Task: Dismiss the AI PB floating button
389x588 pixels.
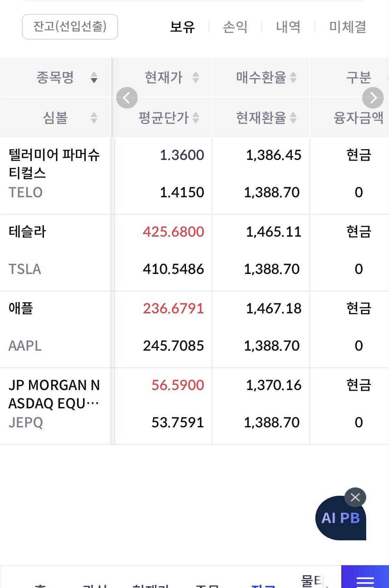Action: point(355,497)
